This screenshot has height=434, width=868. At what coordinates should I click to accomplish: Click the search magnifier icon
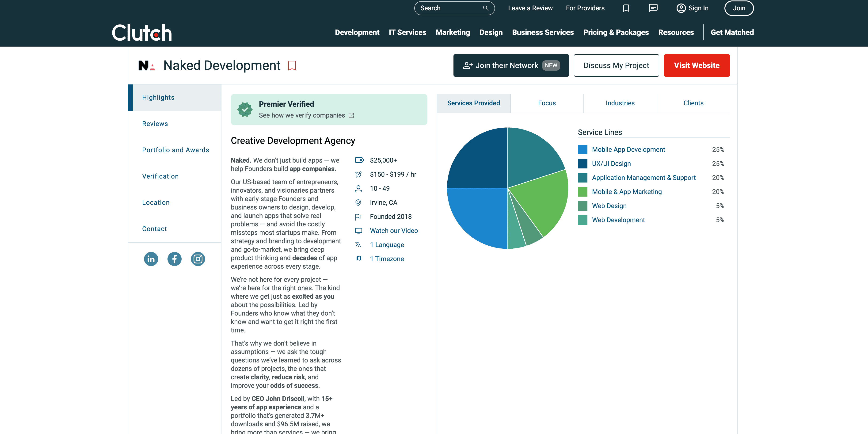[x=485, y=8]
